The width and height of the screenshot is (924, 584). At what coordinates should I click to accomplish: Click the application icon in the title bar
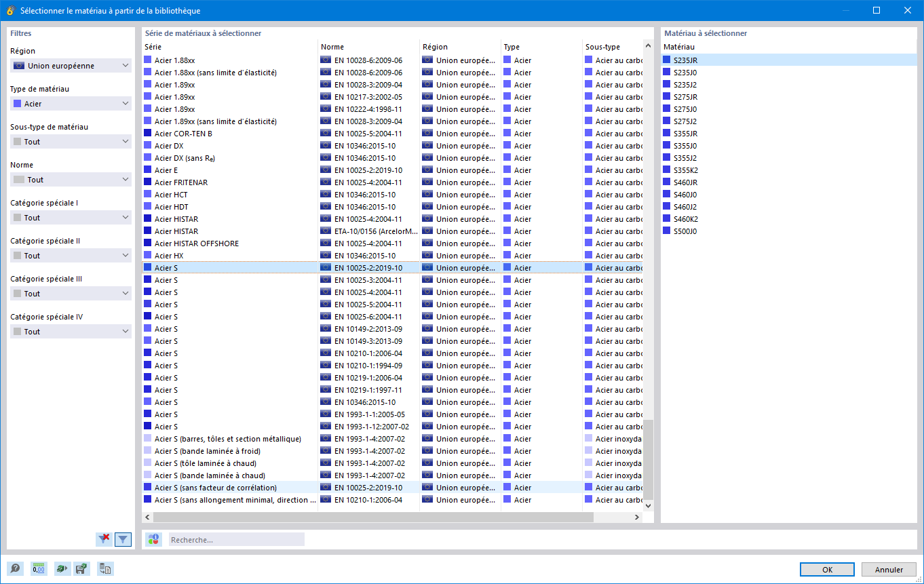[10, 10]
